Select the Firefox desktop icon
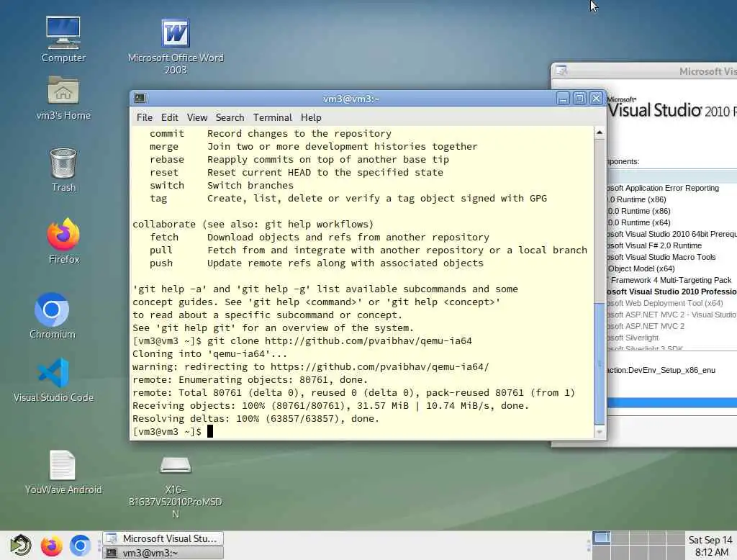 63,240
